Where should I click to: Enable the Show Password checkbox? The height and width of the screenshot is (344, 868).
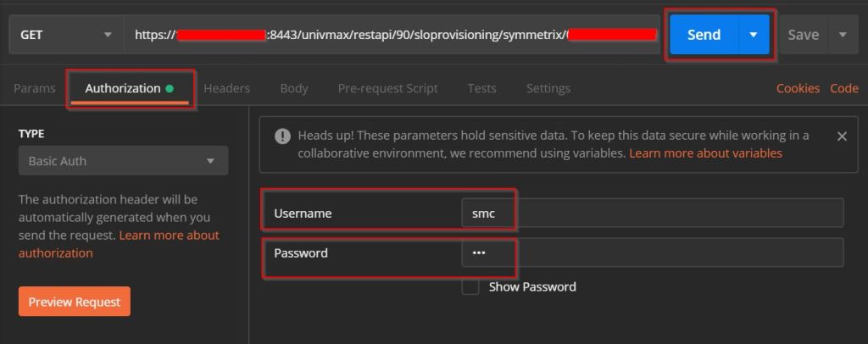470,286
